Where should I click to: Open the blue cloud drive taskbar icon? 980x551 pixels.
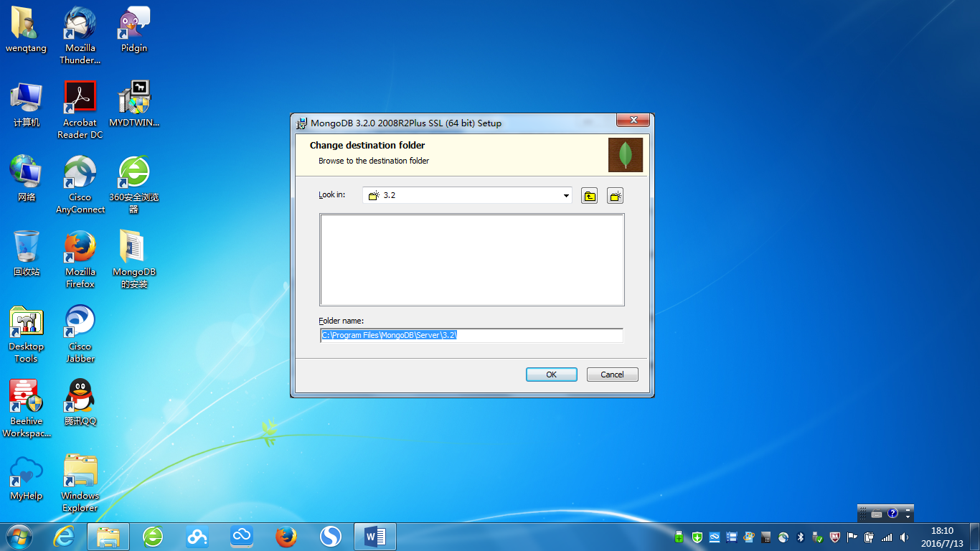[242, 537]
